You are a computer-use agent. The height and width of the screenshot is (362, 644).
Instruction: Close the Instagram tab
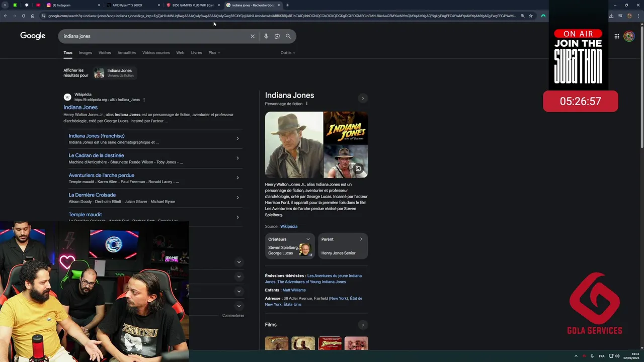point(99,5)
